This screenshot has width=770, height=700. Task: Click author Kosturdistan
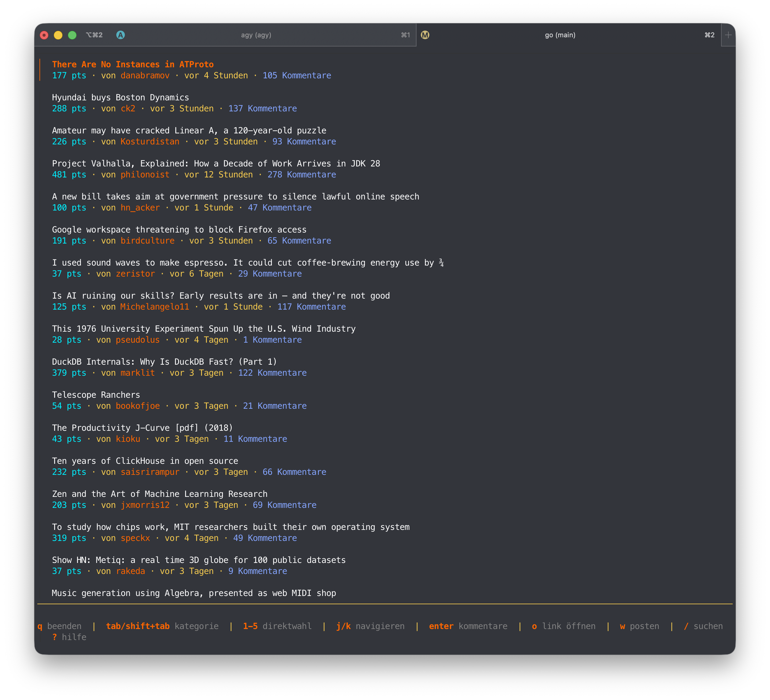point(150,141)
